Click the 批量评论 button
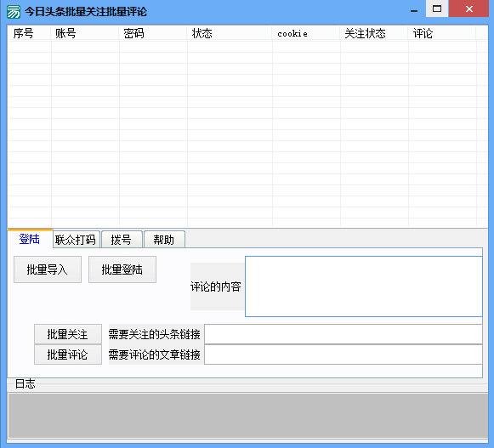494x448 pixels. coord(68,354)
